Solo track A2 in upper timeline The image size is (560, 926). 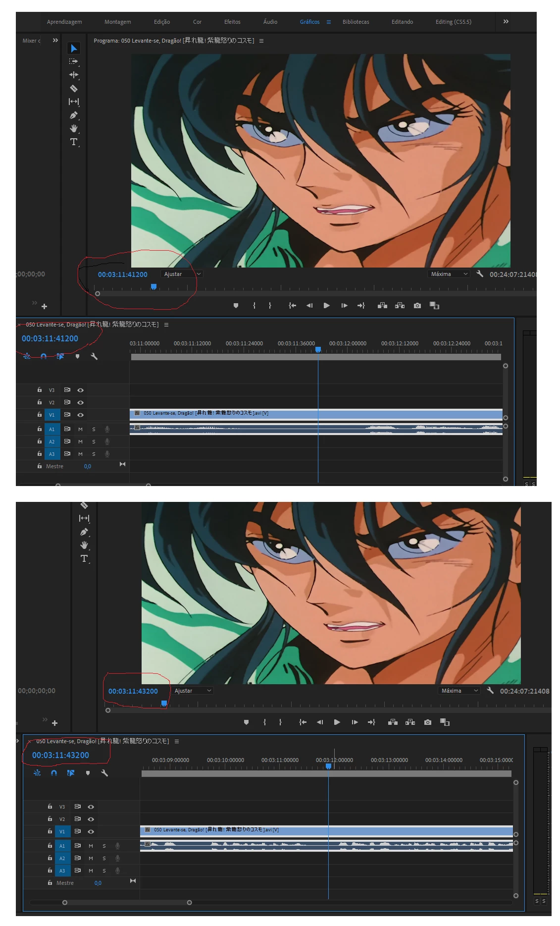point(94,441)
